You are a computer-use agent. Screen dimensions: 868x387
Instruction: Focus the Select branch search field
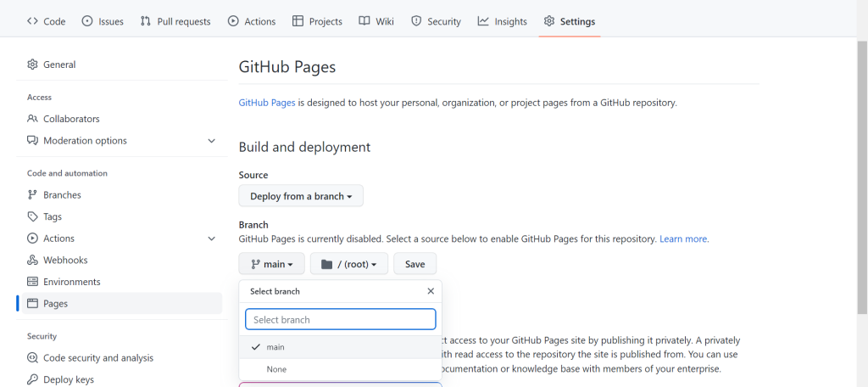pyautogui.click(x=341, y=319)
